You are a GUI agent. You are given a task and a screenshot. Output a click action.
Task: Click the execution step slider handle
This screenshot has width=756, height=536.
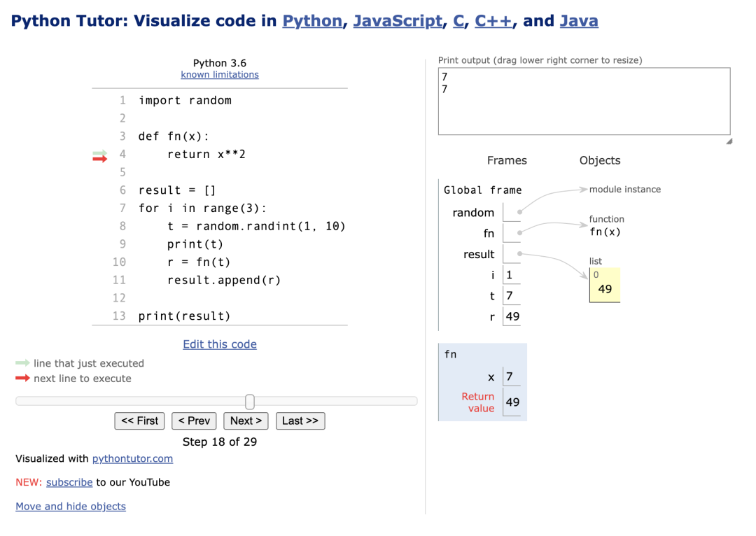pyautogui.click(x=250, y=402)
